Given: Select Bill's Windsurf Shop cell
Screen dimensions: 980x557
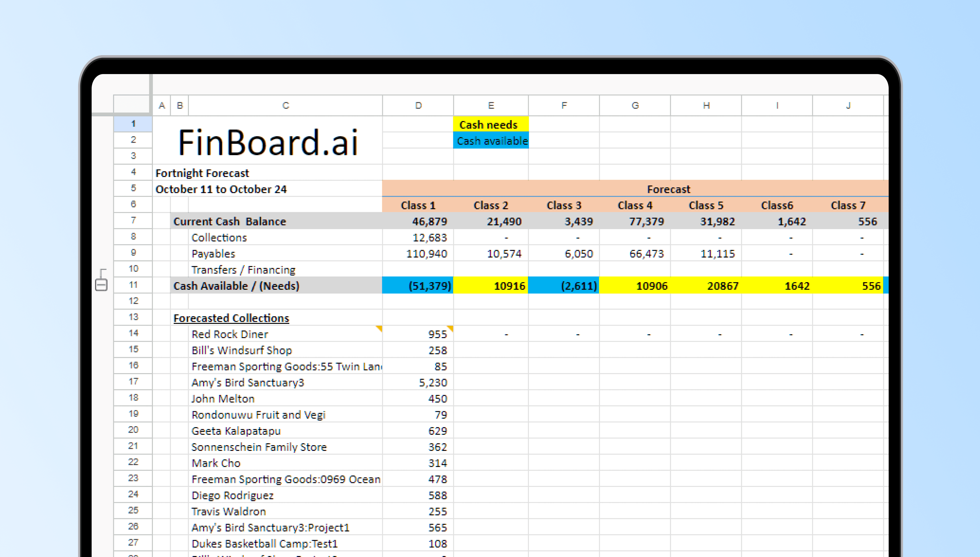Looking at the screenshot, I should [x=285, y=350].
